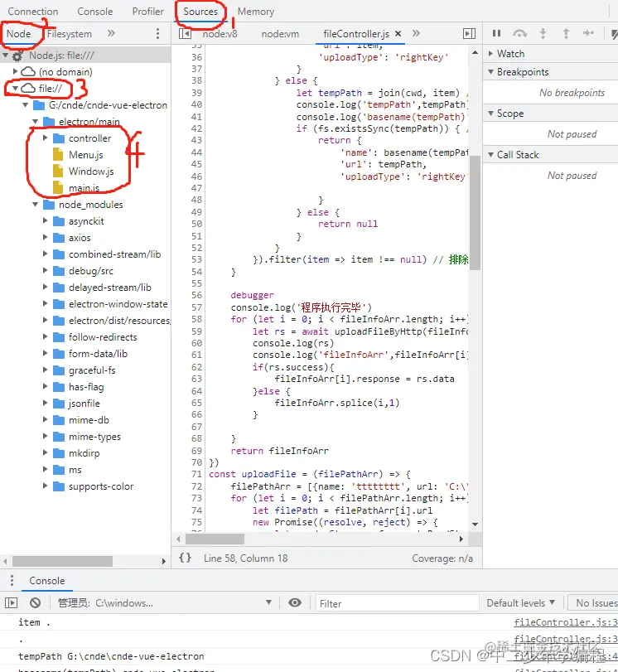
Task: Click the console Filter field
Action: coord(398,603)
